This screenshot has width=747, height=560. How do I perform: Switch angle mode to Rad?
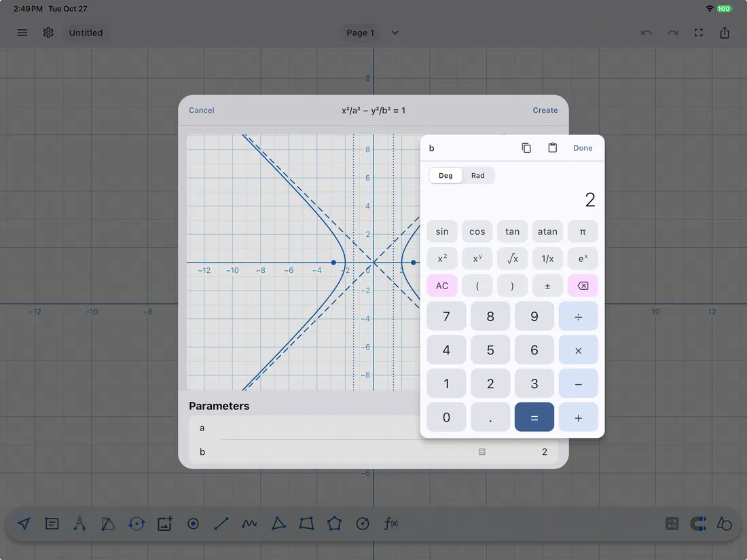tap(478, 176)
